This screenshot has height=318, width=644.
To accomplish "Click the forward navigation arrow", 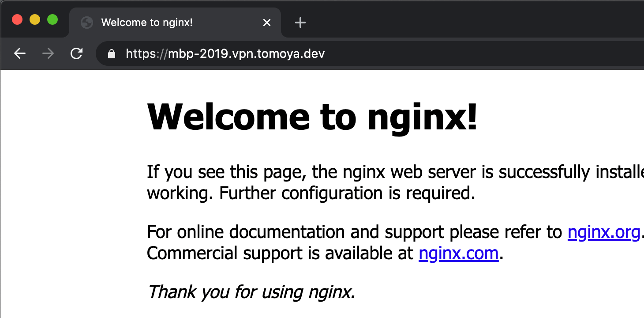I will pos(48,53).
